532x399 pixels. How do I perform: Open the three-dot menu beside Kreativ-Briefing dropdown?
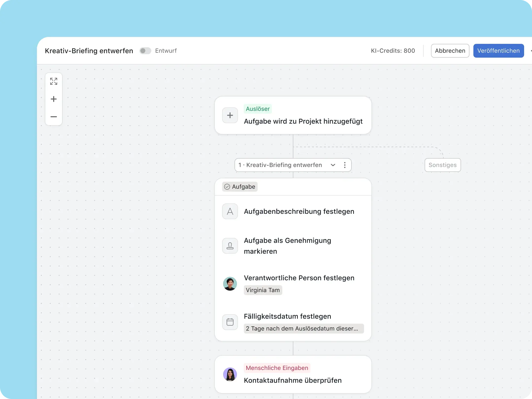click(x=345, y=165)
